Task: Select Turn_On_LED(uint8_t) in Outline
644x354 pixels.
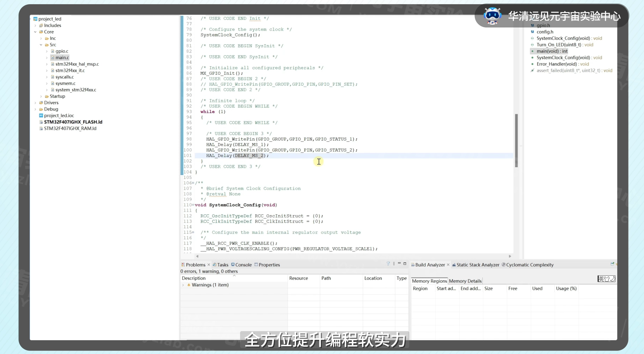Action: point(565,45)
